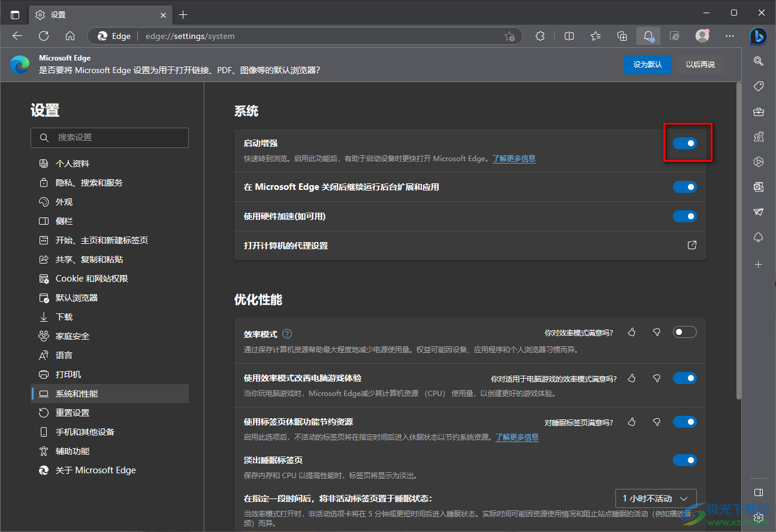Thumbs down for 对睡眠标签页满意吗
The width and height of the screenshot is (776, 532).
(657, 422)
